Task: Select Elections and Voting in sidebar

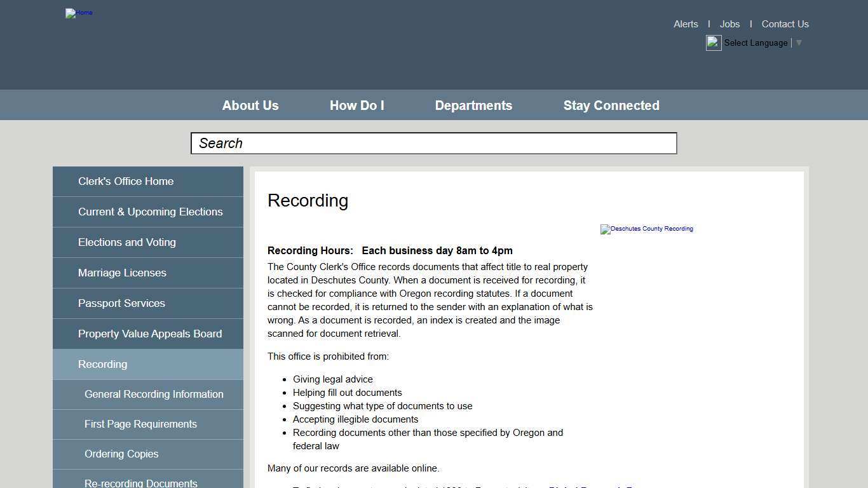Action: pyautogui.click(x=127, y=243)
